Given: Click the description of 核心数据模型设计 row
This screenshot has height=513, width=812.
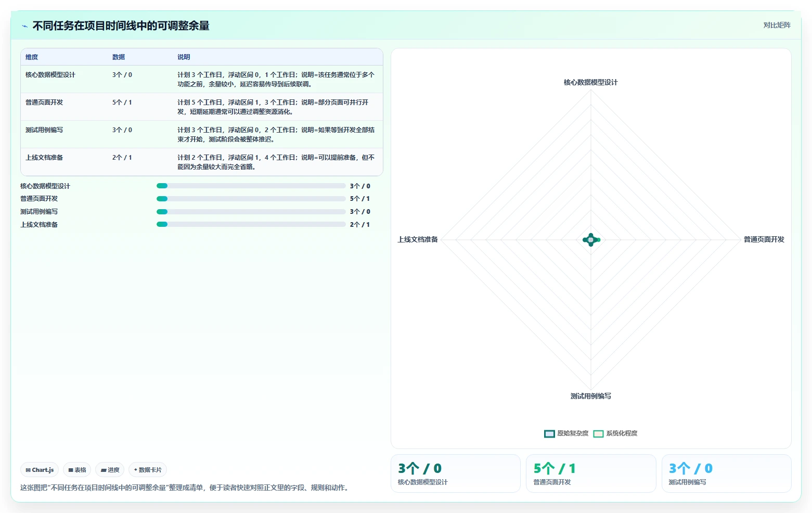Looking at the screenshot, I should tap(276, 80).
